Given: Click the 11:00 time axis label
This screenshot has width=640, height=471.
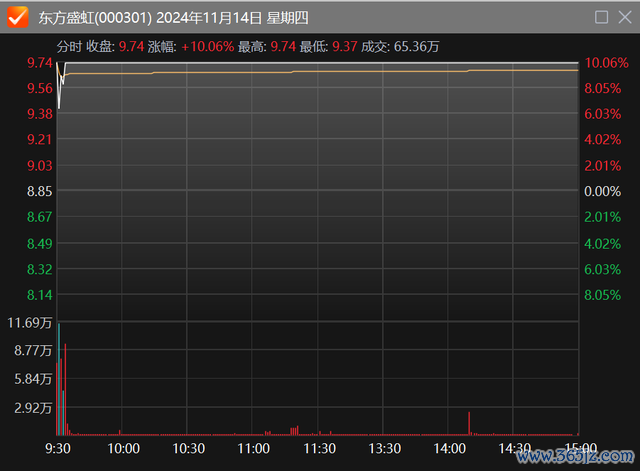Looking at the screenshot, I should pos(253,449).
